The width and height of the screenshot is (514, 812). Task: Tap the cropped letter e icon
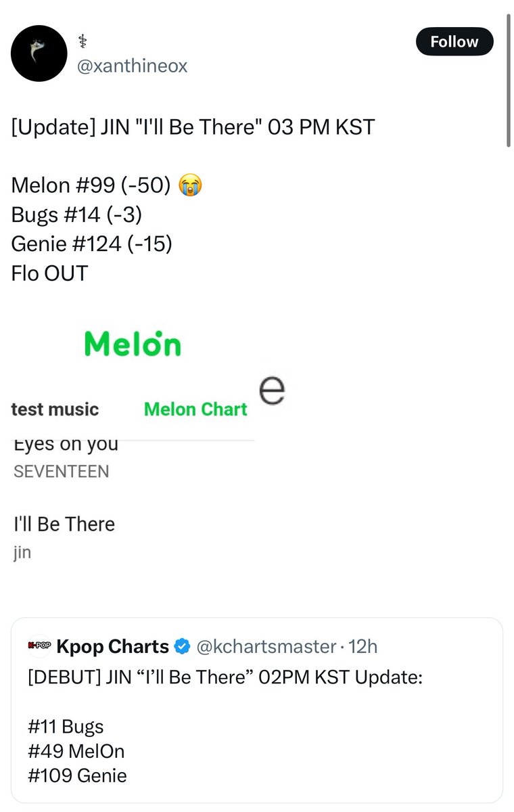click(271, 390)
